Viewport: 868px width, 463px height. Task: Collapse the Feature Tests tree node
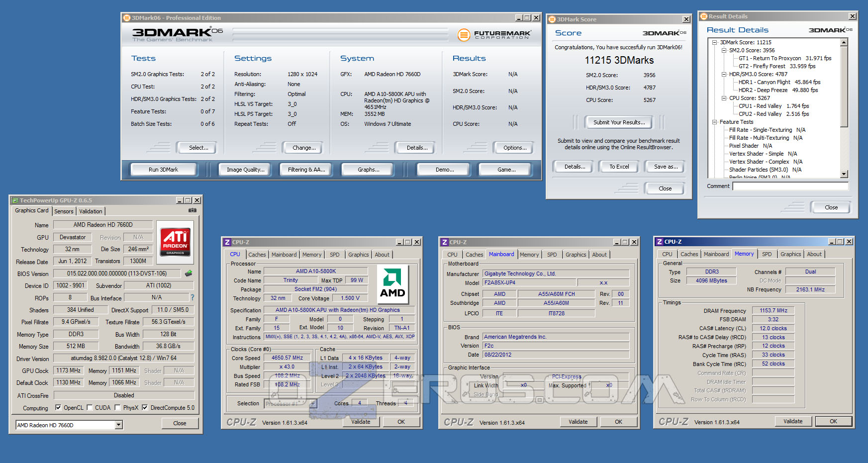(715, 122)
